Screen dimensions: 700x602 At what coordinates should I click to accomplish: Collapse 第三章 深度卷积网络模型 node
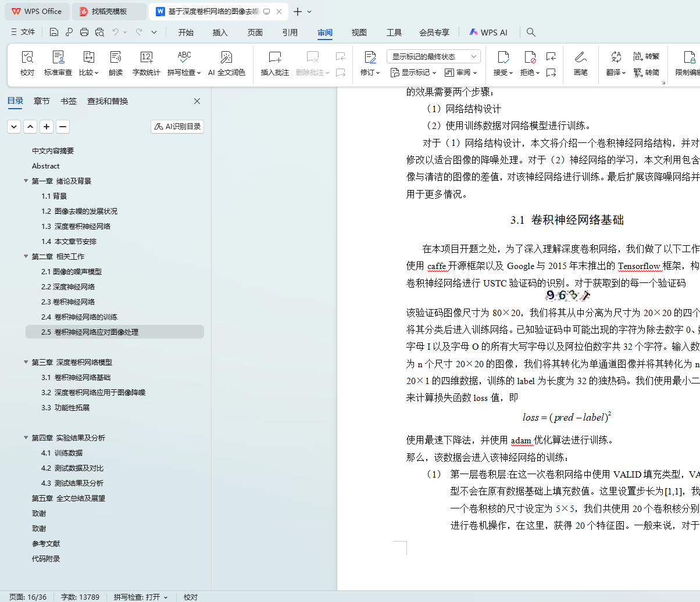(x=26, y=362)
